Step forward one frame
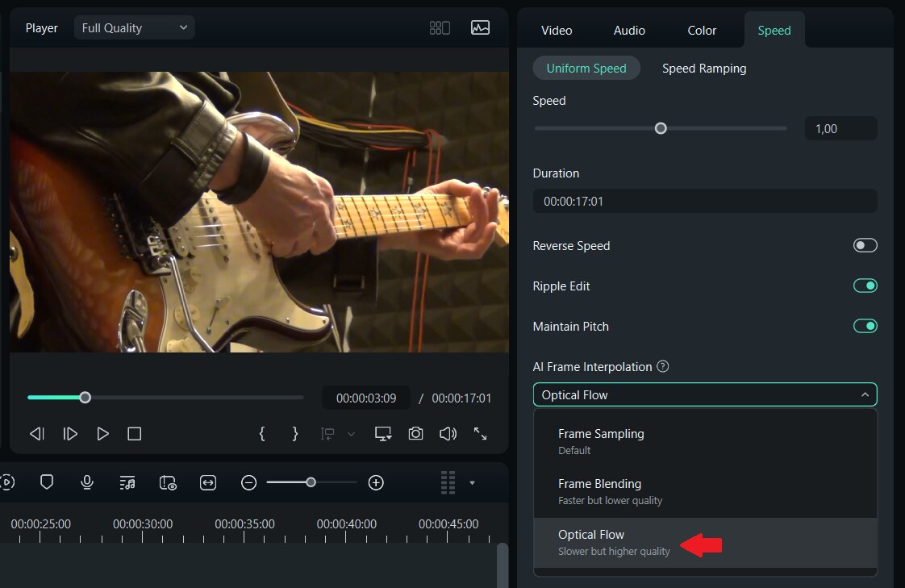The width and height of the screenshot is (905, 588). click(x=70, y=433)
